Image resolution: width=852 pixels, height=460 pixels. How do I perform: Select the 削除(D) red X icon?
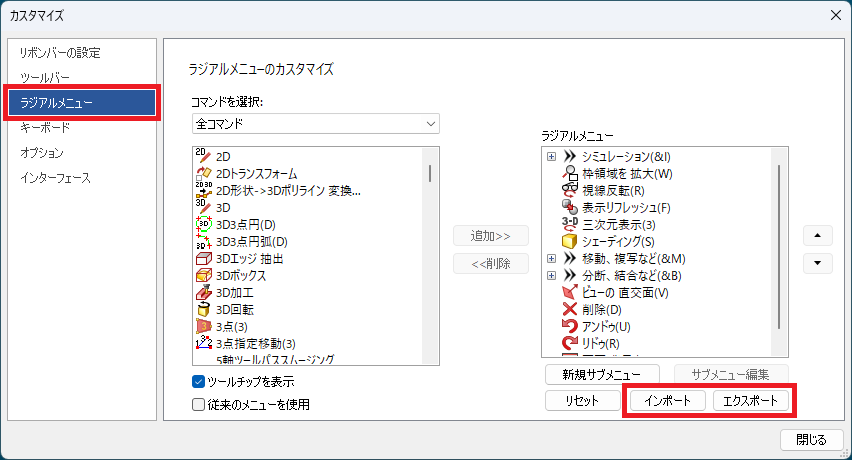click(x=570, y=309)
